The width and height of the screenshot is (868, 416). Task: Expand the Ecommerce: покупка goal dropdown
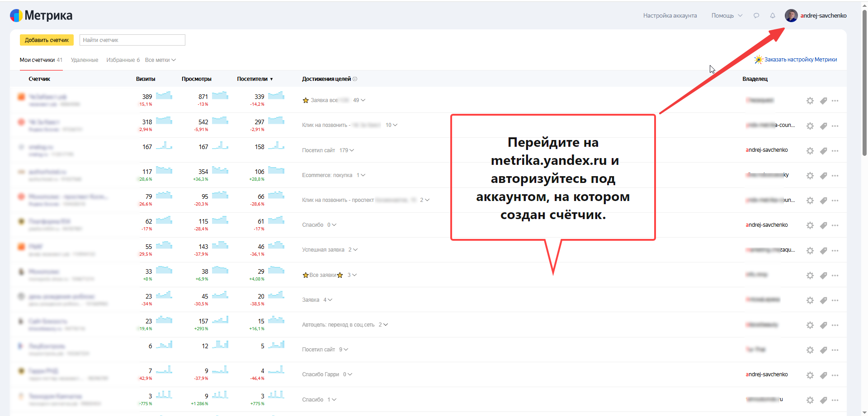point(361,175)
